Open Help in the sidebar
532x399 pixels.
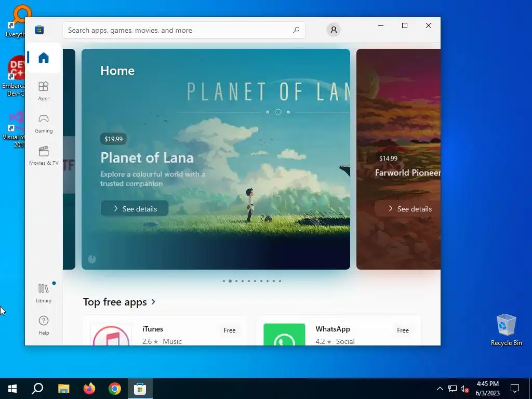[44, 325]
